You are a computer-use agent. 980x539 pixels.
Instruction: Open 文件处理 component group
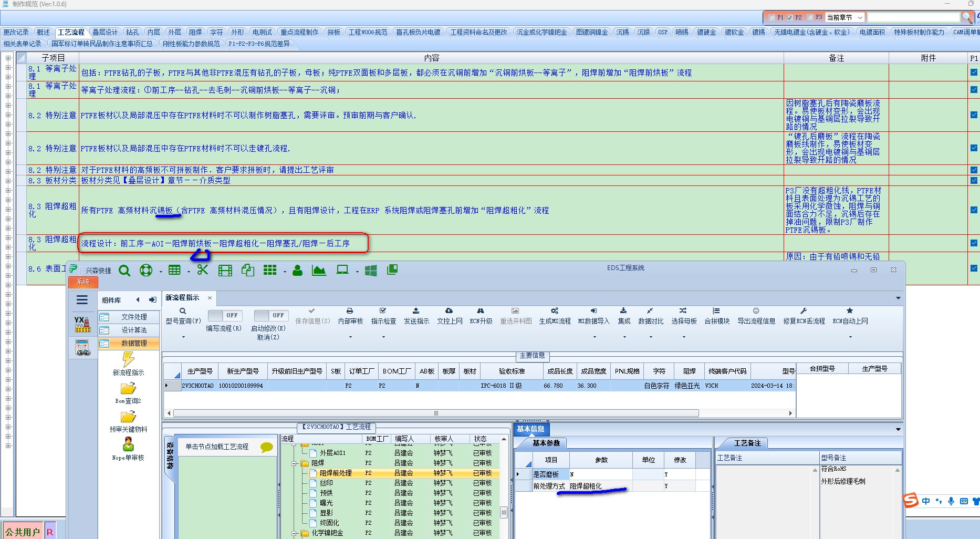pyautogui.click(x=129, y=317)
